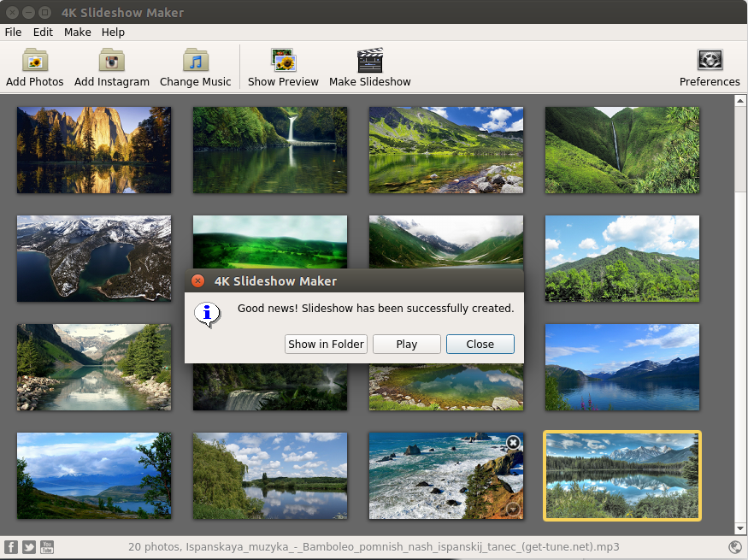Click the scrollbar down arrow
Image resolution: width=748 pixels, height=560 pixels.
740,528
